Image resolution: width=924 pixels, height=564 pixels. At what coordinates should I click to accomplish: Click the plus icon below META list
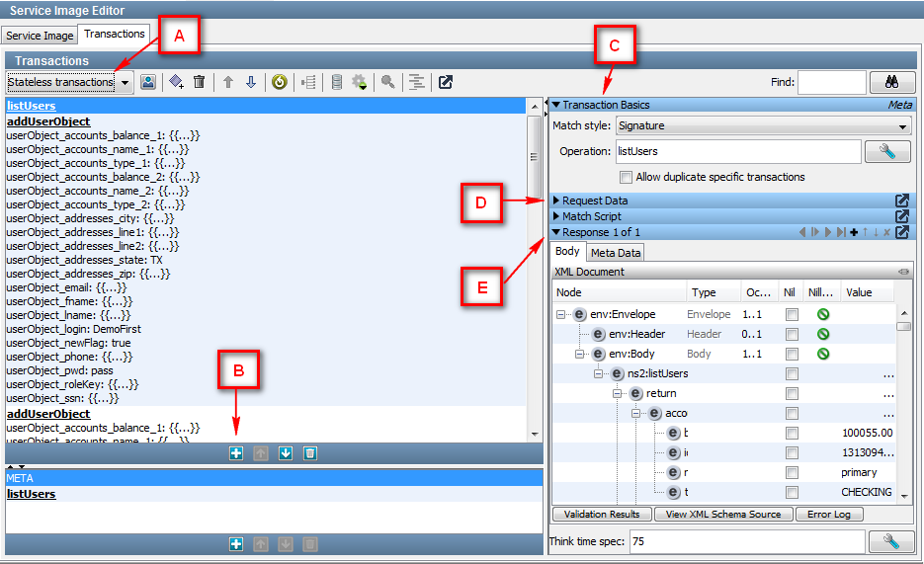pyautogui.click(x=236, y=544)
